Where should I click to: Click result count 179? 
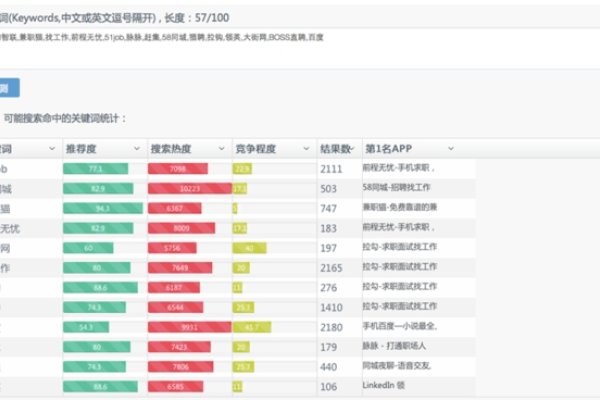[328, 347]
